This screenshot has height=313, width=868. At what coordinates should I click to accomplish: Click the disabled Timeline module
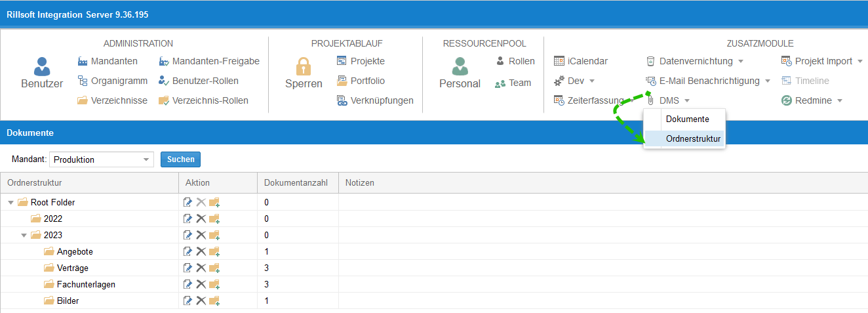805,81
